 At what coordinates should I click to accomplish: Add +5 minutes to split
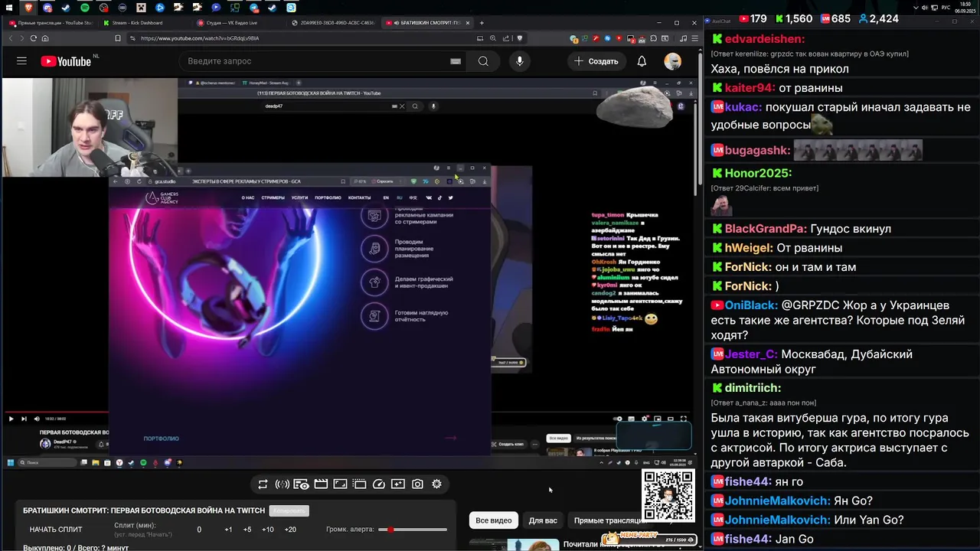click(x=247, y=530)
